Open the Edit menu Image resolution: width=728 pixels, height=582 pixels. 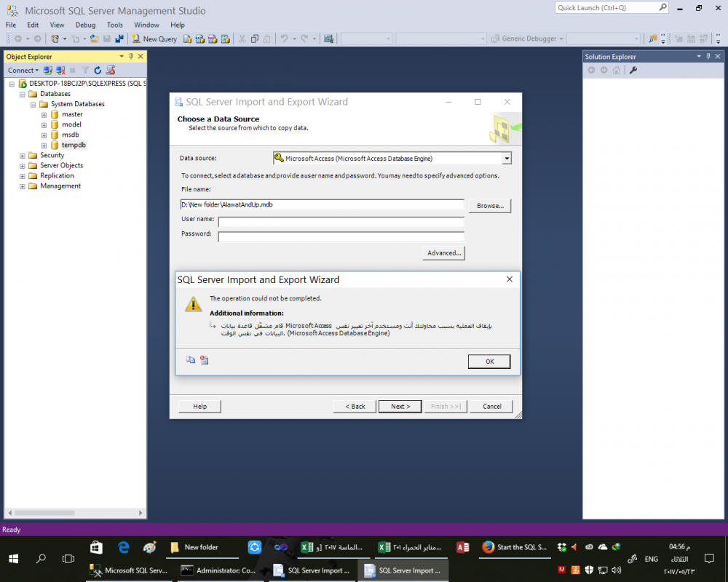pos(33,25)
